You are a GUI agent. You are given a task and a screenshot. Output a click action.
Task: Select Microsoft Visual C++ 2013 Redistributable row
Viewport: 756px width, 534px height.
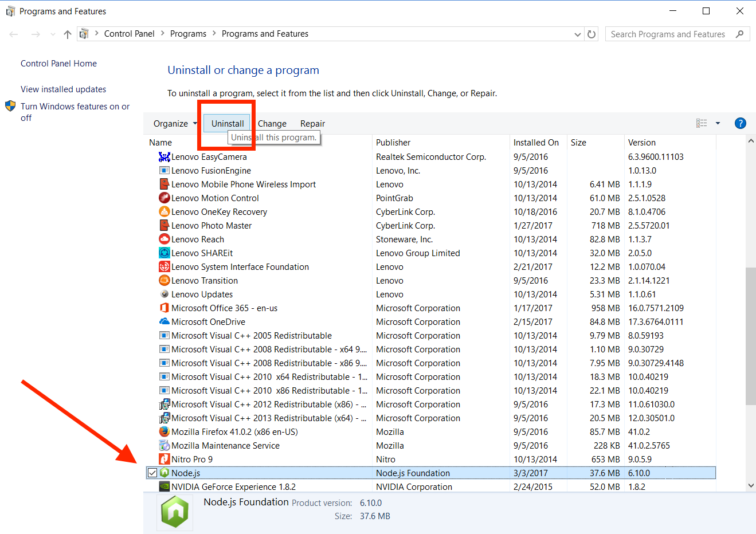click(430, 418)
